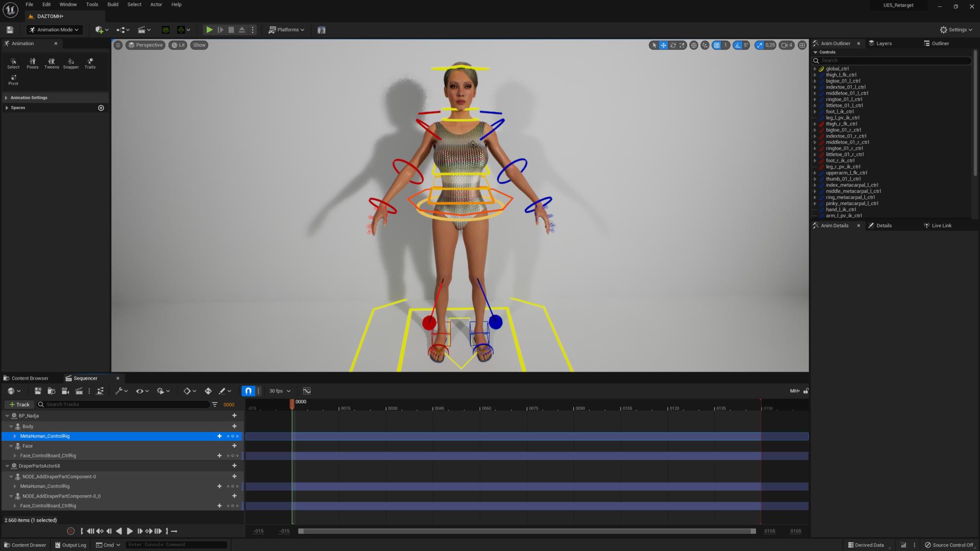Screen dimensions: 980x551
Task: Click the record button in the Sequencer transport
Action: click(71, 531)
